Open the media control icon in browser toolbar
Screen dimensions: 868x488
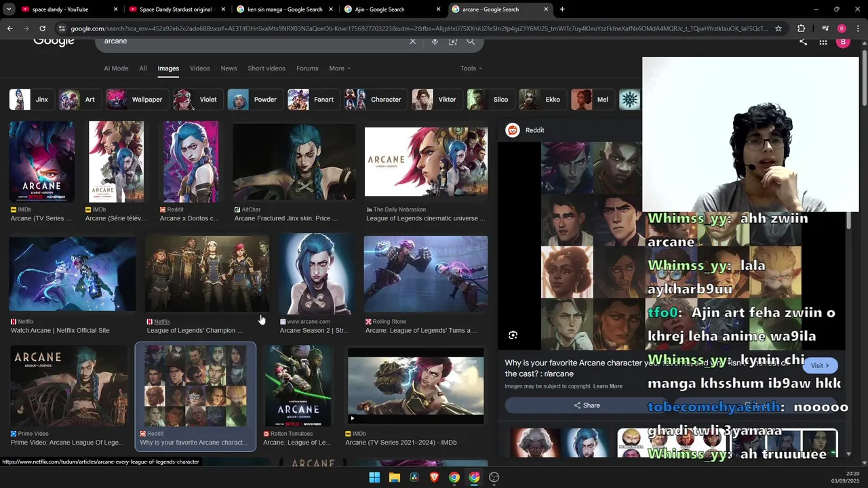coord(825,28)
